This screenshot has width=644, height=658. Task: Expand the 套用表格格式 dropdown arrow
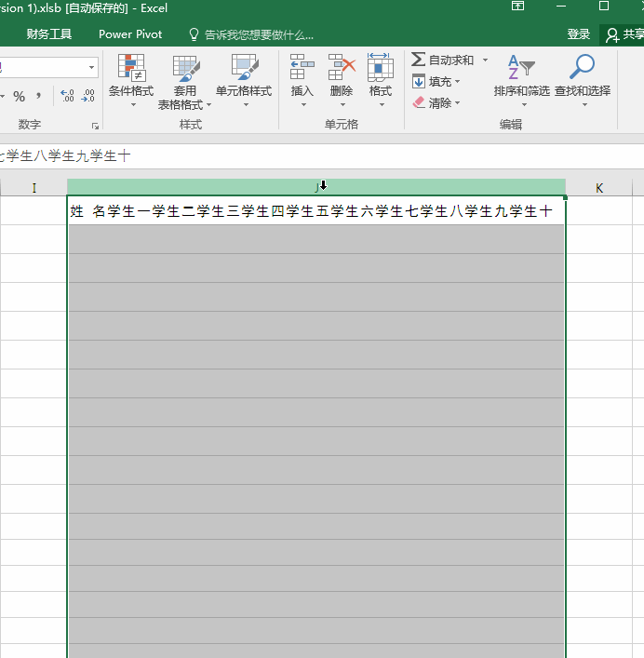(208, 104)
